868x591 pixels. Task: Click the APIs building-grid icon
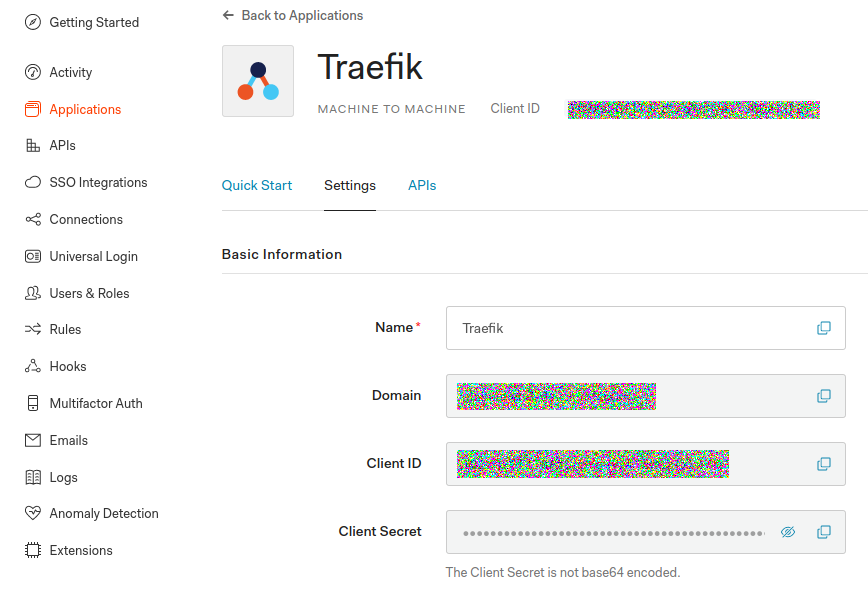[x=33, y=145]
